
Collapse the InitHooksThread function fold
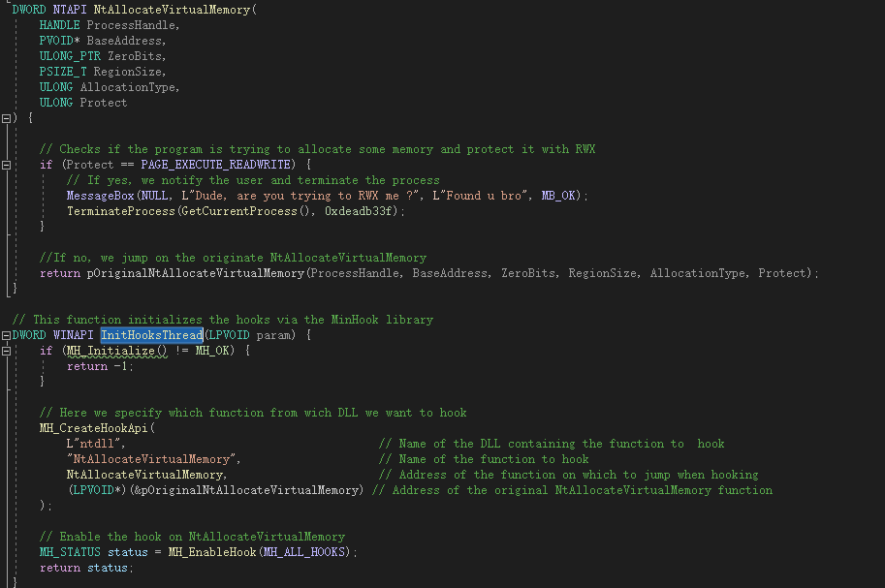(6, 335)
